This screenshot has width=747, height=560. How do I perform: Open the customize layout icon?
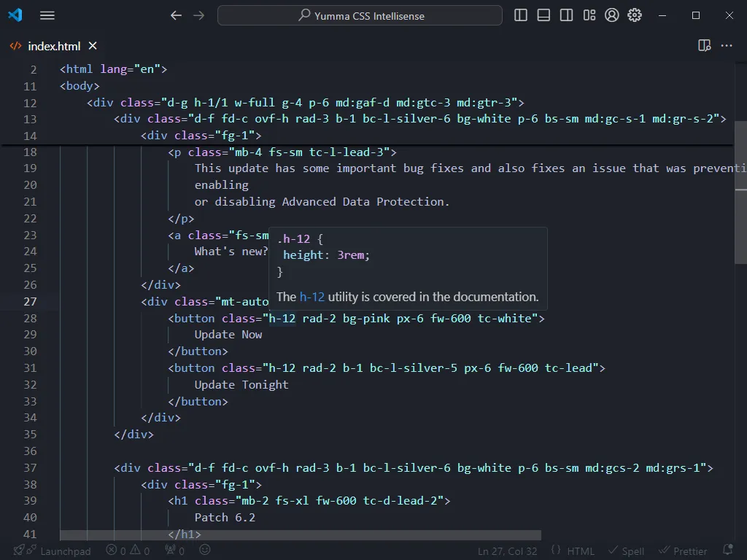click(589, 16)
